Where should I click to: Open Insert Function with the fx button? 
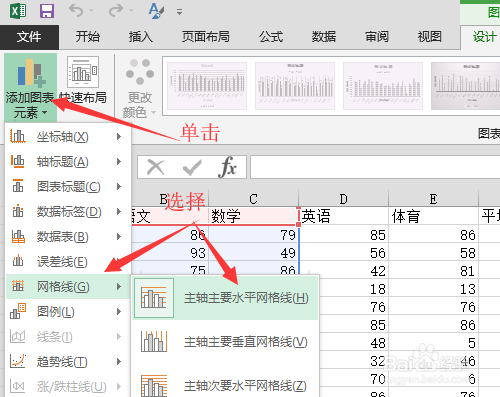point(228,166)
